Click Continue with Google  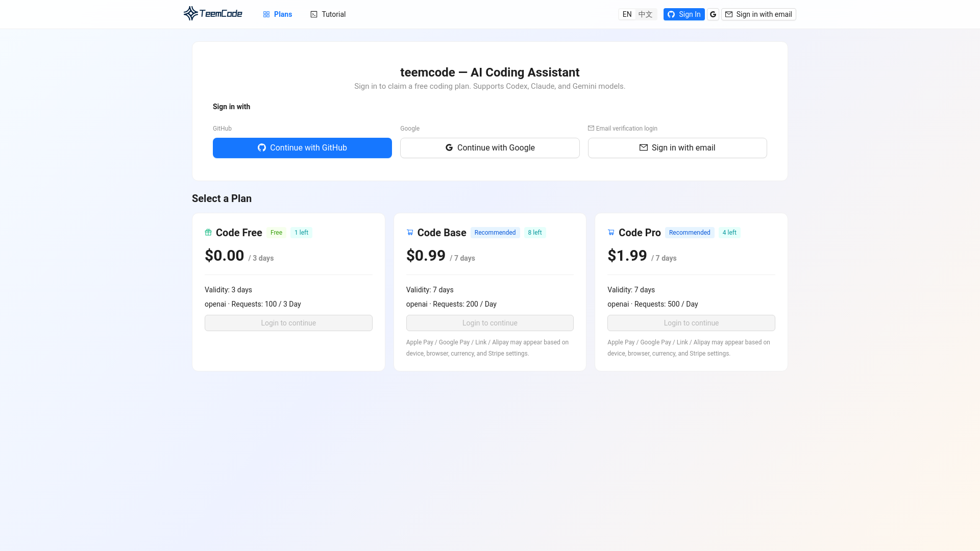pos(490,148)
